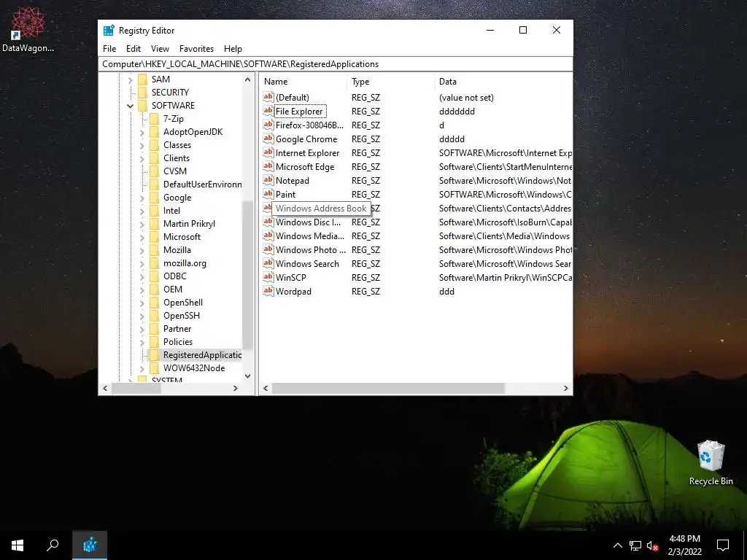Expand the Google key
The image size is (747, 560).
142,198
